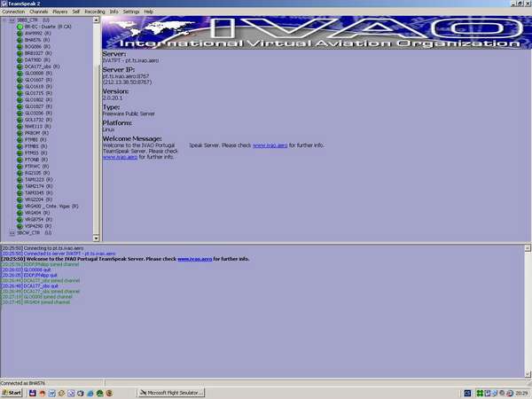Screen dimensions: 532x399
Task: Click the player icon beside TAM3345
Action: pyautogui.click(x=19, y=192)
